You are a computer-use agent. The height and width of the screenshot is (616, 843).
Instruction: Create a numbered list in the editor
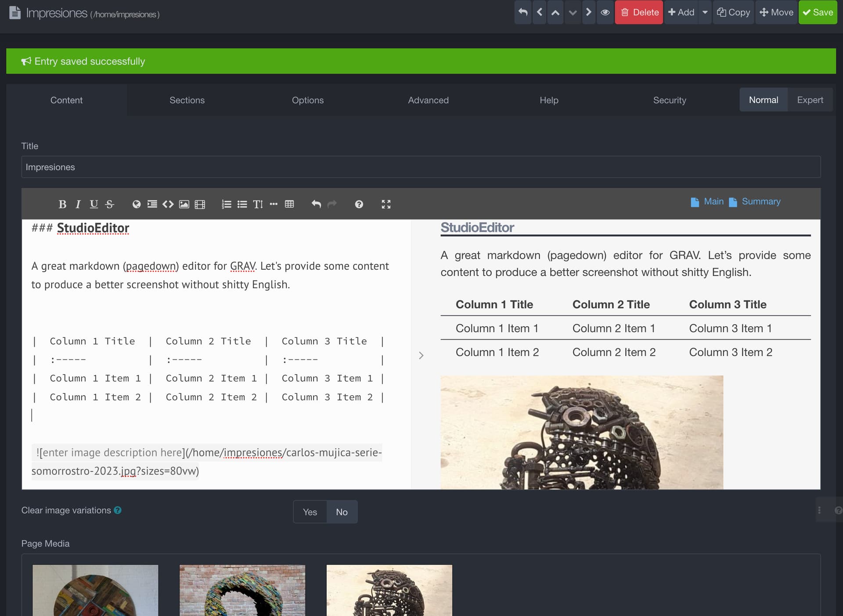[227, 204]
